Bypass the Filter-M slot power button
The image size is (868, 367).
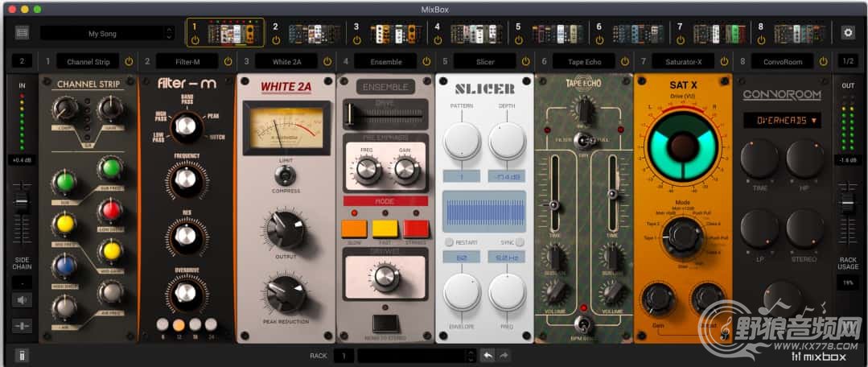[228, 61]
